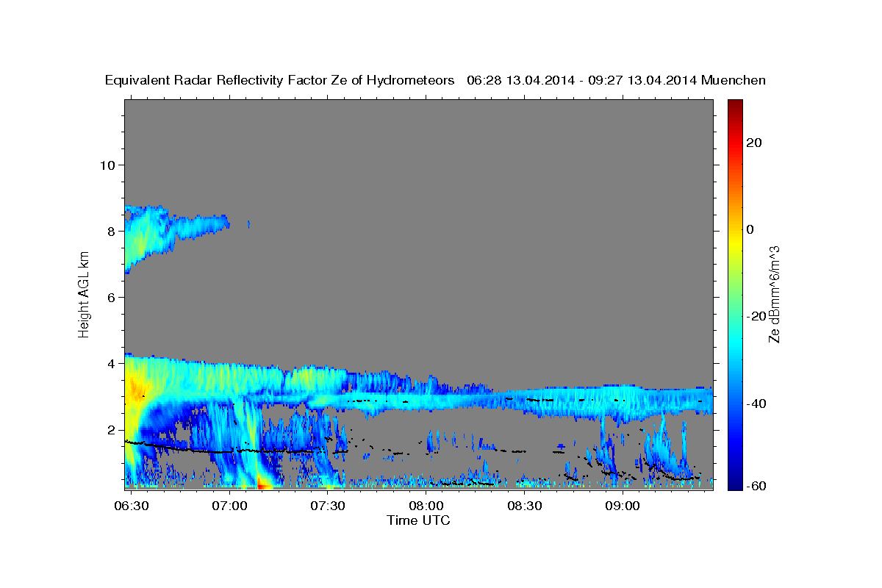Click the '07:30' time tick label

click(x=328, y=506)
